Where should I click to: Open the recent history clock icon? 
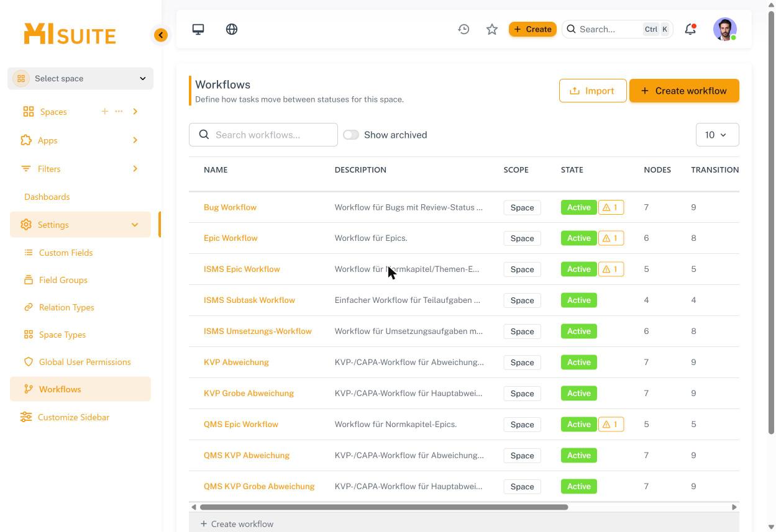click(463, 29)
